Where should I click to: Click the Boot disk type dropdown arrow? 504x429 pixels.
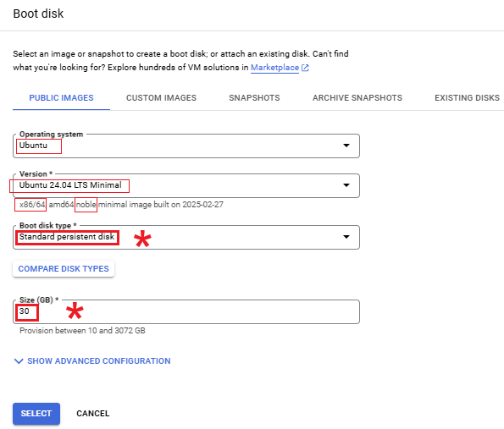pos(346,237)
